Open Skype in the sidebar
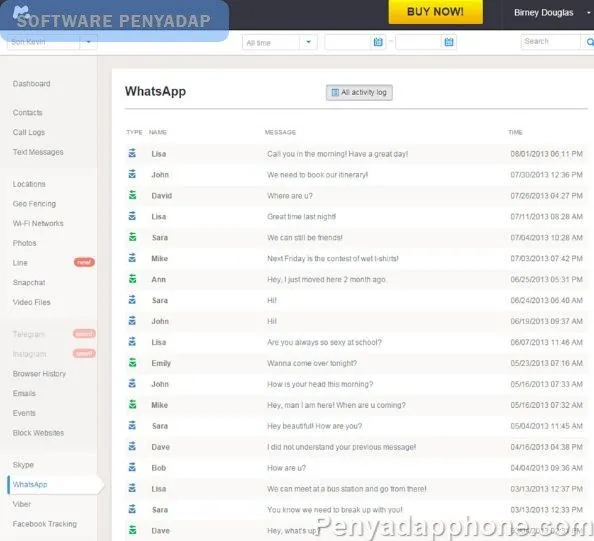 [23, 464]
